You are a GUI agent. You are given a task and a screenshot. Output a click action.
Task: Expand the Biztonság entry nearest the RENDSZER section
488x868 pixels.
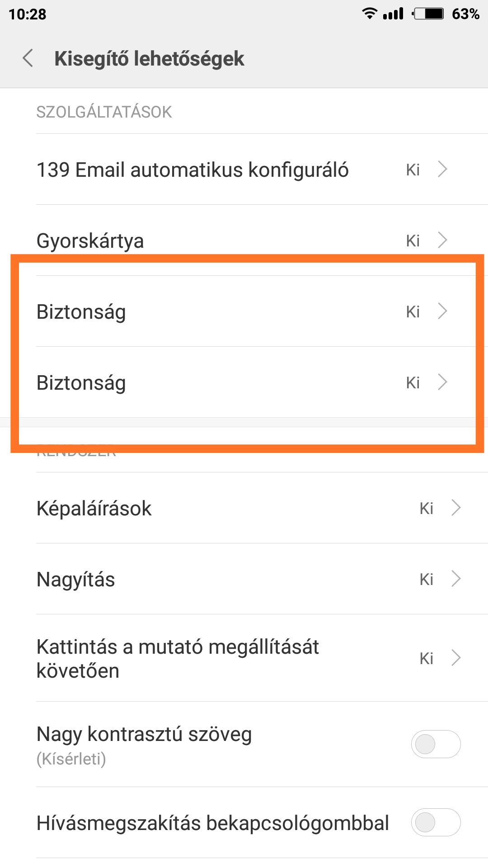81,383
